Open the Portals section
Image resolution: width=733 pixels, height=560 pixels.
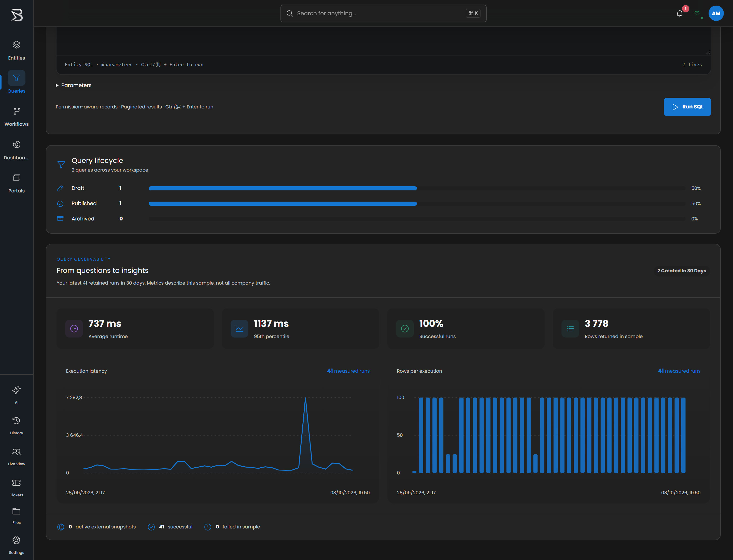(16, 183)
